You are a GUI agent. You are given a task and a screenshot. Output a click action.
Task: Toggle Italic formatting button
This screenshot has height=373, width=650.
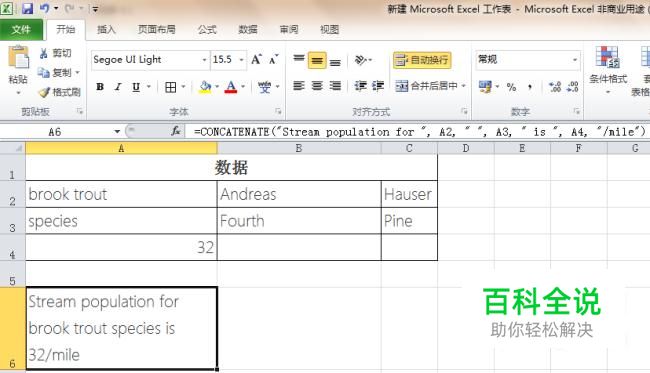pos(118,87)
